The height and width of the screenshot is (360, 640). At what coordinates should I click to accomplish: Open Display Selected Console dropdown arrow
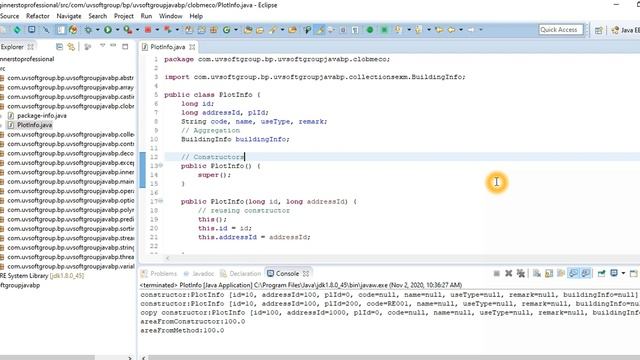point(623,273)
